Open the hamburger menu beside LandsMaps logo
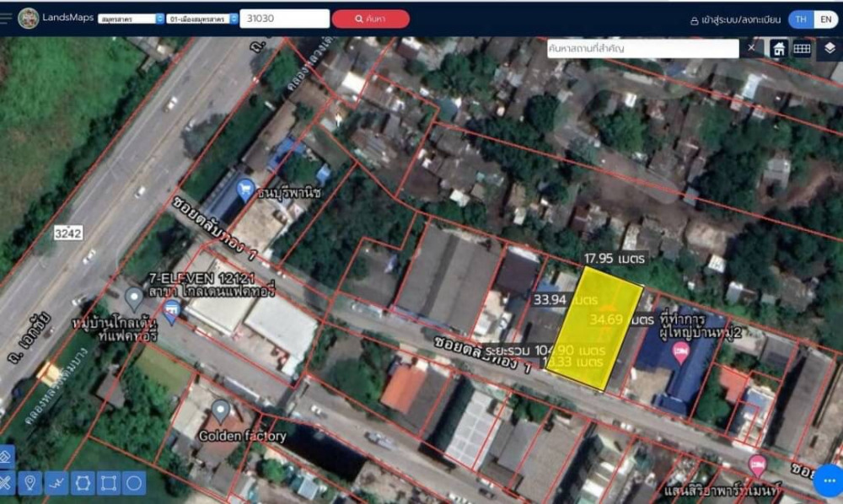Image resolution: width=843 pixels, height=504 pixels. (5, 18)
